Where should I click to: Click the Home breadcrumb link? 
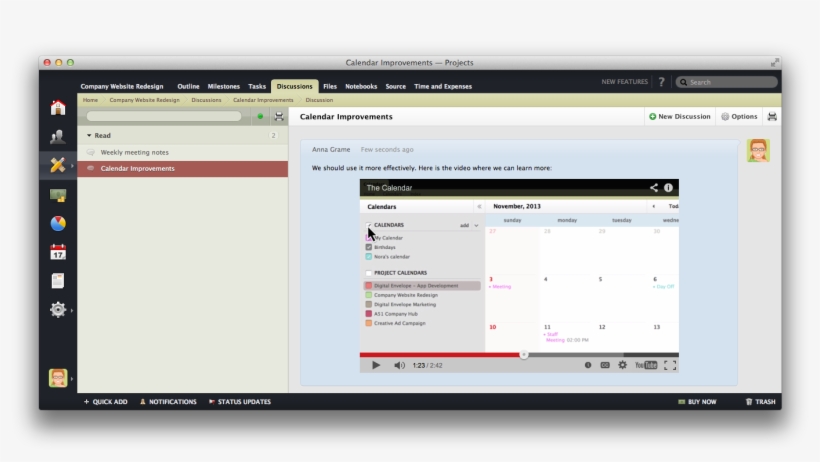click(x=90, y=100)
